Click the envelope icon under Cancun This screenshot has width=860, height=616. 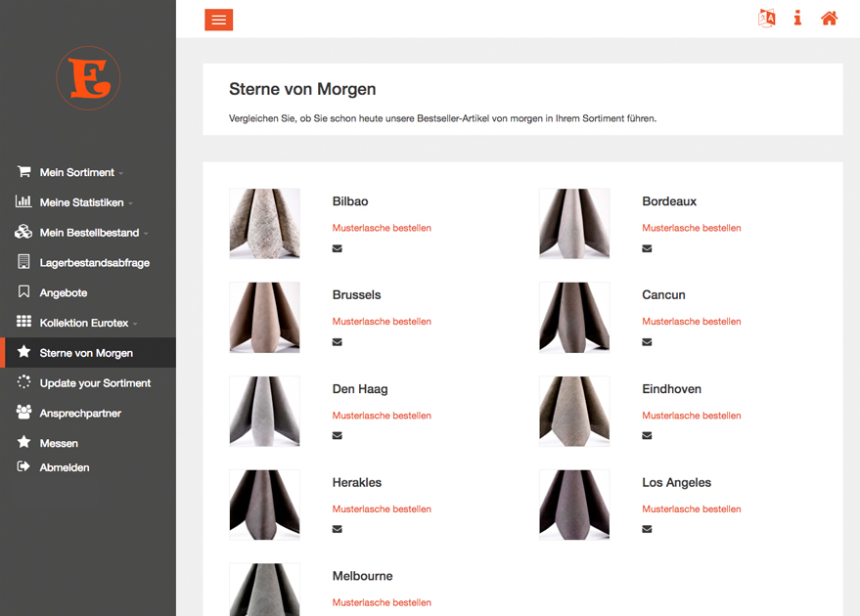(x=647, y=342)
